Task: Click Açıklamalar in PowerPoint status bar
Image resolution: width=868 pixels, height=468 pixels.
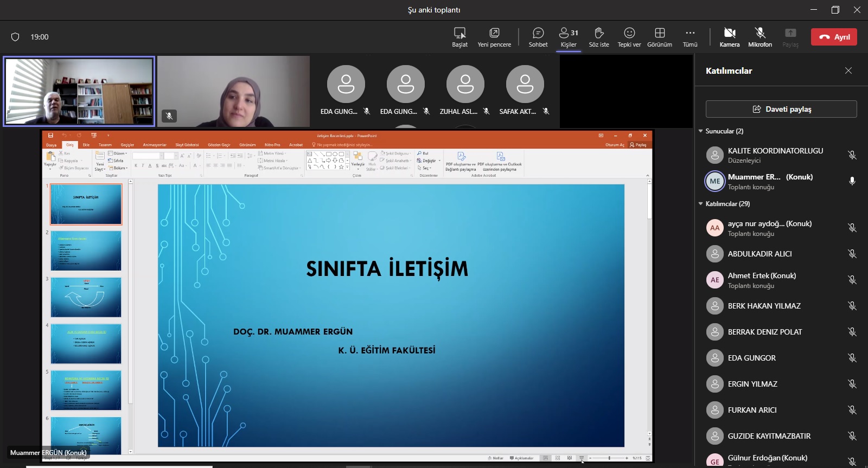Action: tap(522, 458)
